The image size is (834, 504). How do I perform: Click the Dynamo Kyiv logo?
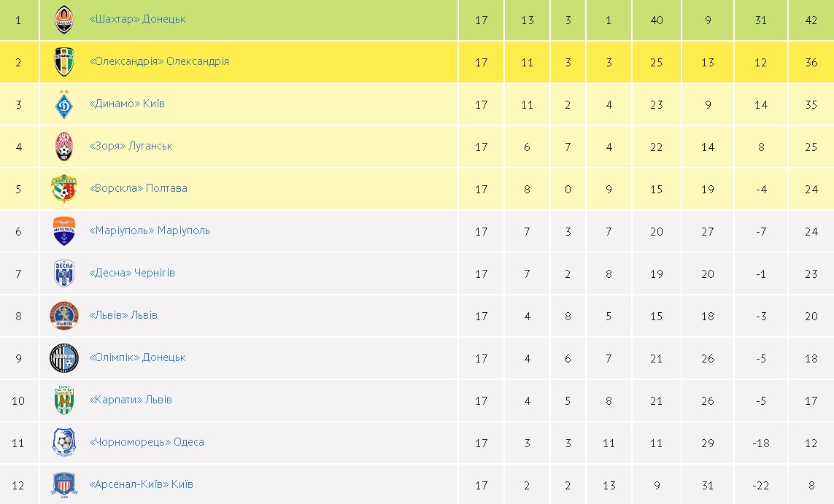tap(64, 104)
